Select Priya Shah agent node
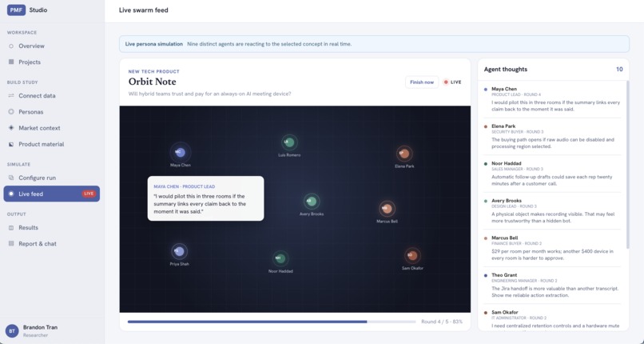The height and width of the screenshot is (344, 644). (x=180, y=251)
